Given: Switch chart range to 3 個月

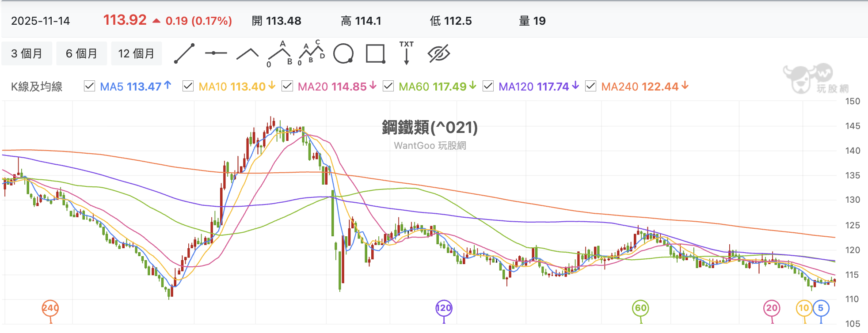Looking at the screenshot, I should [x=27, y=53].
